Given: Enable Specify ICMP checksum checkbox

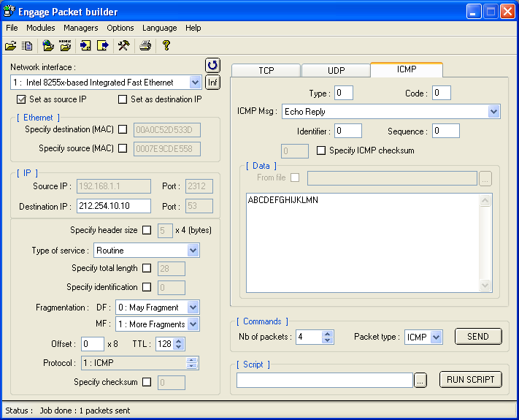Looking at the screenshot, I should 321,150.
